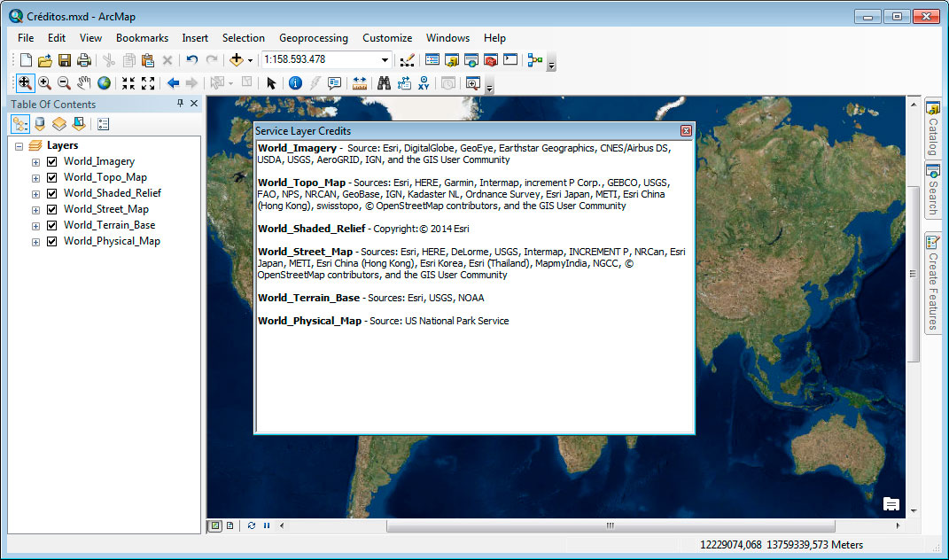The image size is (949, 560).
Task: Zoom to Full Extent globe
Action: tap(104, 83)
